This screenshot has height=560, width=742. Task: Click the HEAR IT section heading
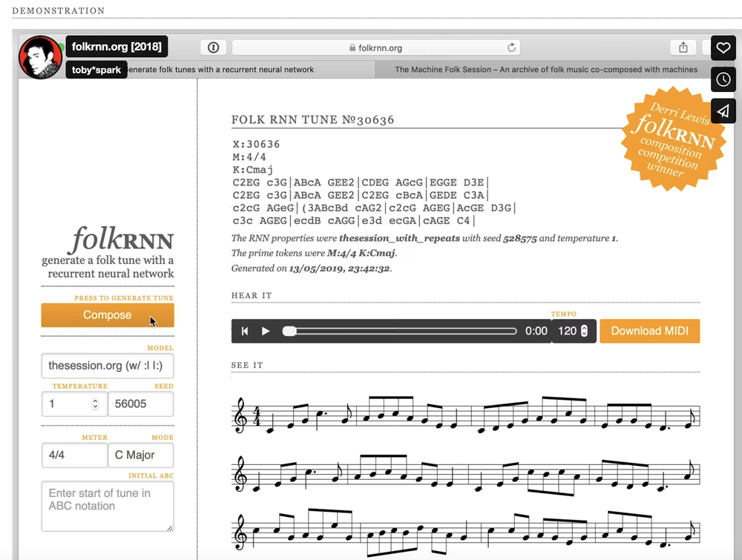pyautogui.click(x=252, y=296)
